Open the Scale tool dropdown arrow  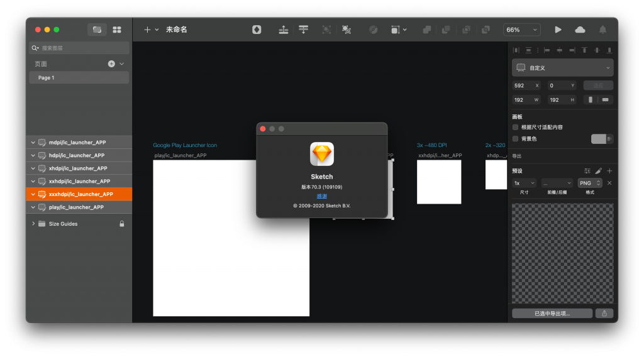tap(405, 30)
